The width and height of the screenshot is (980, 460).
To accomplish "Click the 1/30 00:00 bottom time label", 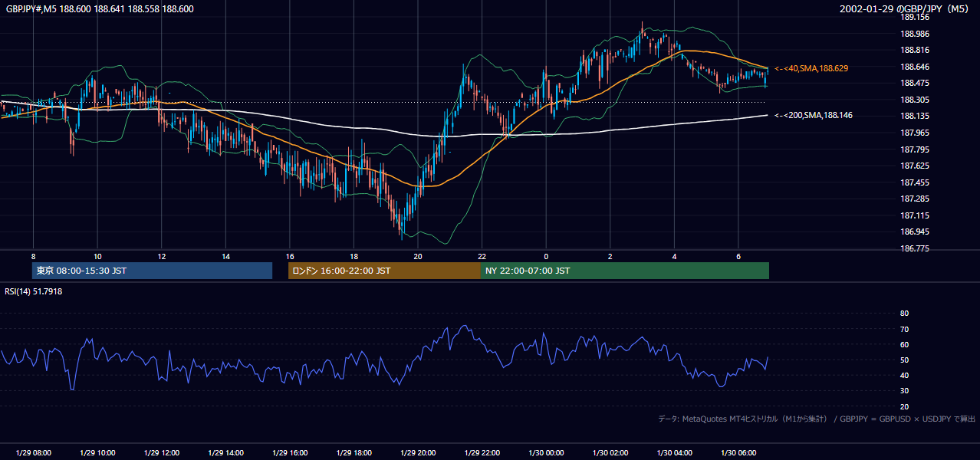I will [546, 453].
